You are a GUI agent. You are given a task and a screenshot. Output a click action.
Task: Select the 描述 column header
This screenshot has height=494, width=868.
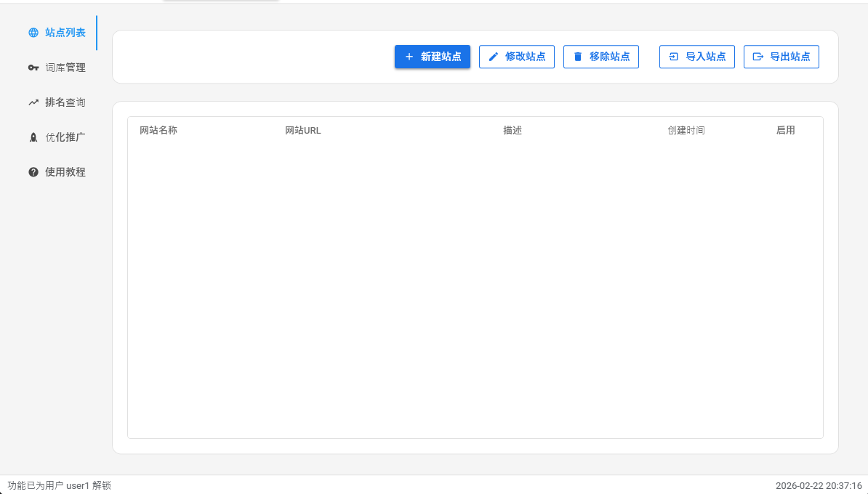point(513,131)
